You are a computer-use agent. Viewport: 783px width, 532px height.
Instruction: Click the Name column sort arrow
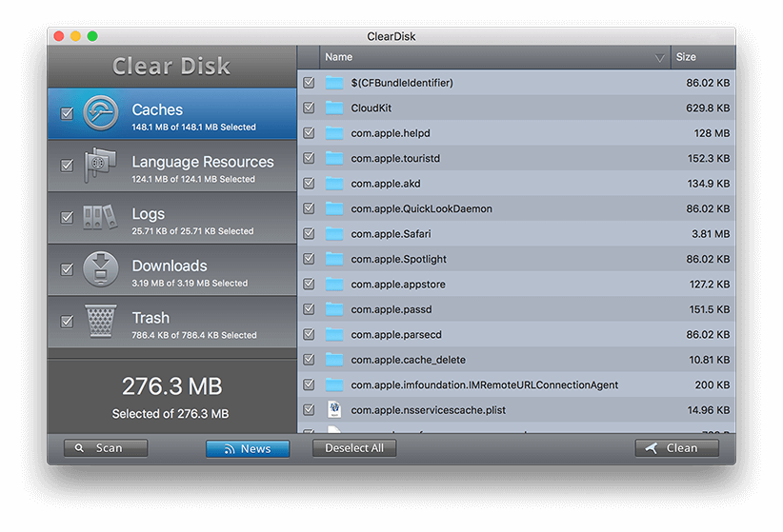point(660,58)
